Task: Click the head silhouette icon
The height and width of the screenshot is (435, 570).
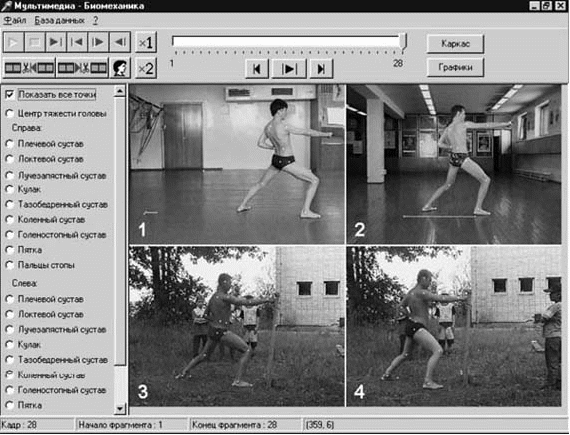Action: click(120, 68)
